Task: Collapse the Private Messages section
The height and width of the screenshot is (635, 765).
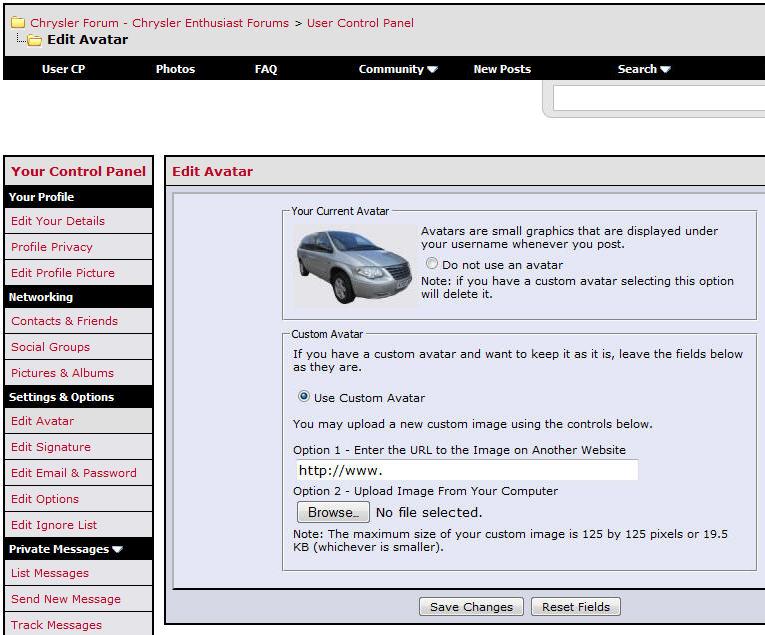Action: click(118, 549)
